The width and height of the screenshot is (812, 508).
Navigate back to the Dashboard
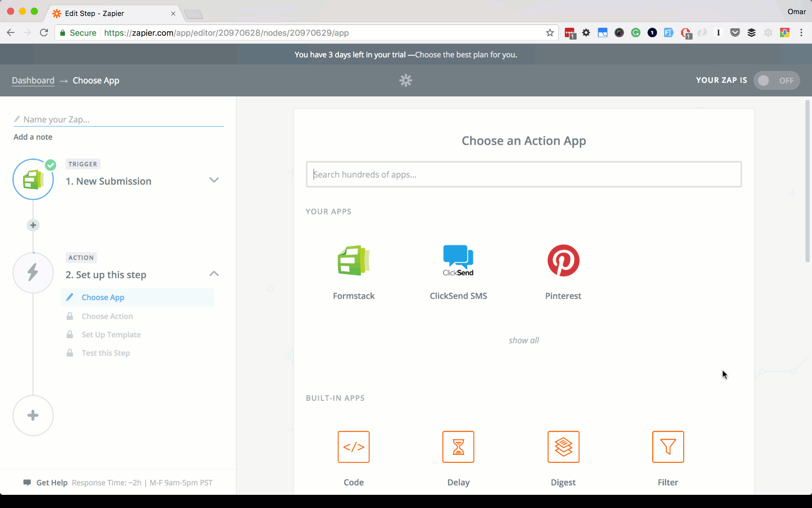point(33,80)
